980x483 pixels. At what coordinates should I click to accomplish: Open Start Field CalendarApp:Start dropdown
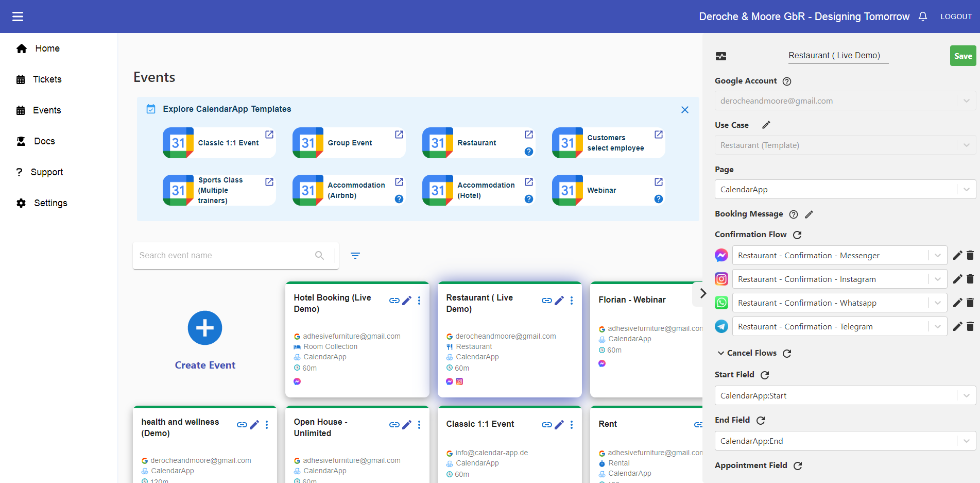[x=845, y=396]
